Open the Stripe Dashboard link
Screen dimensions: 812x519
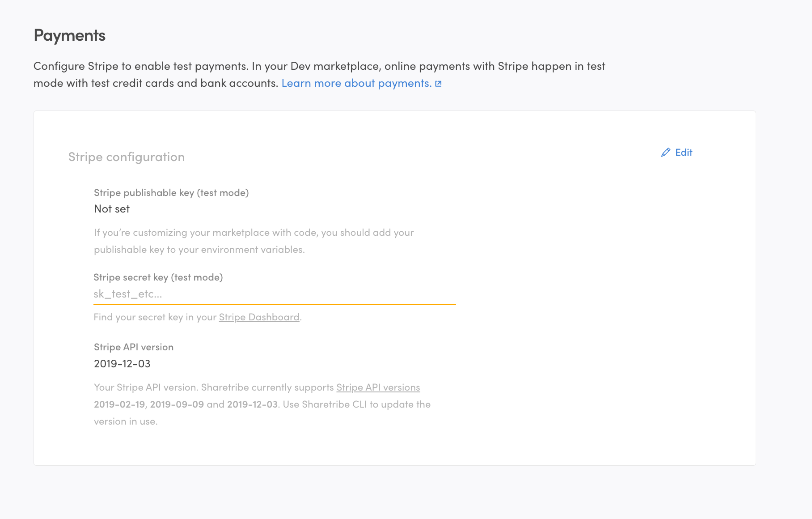259,317
